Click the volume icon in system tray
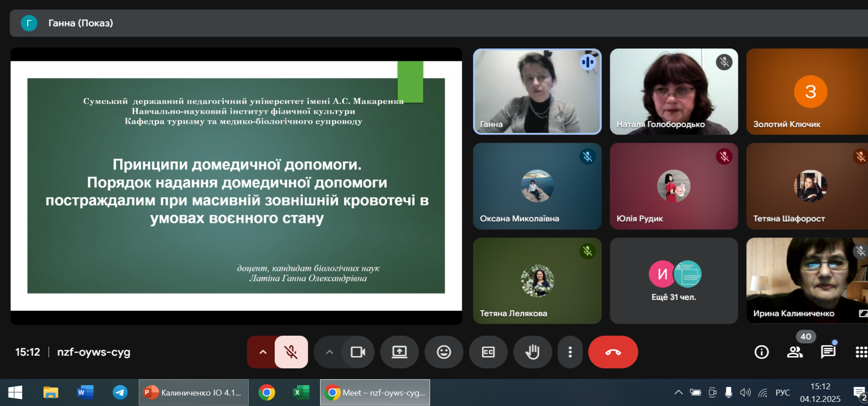The height and width of the screenshot is (406, 868). pyautogui.click(x=745, y=392)
